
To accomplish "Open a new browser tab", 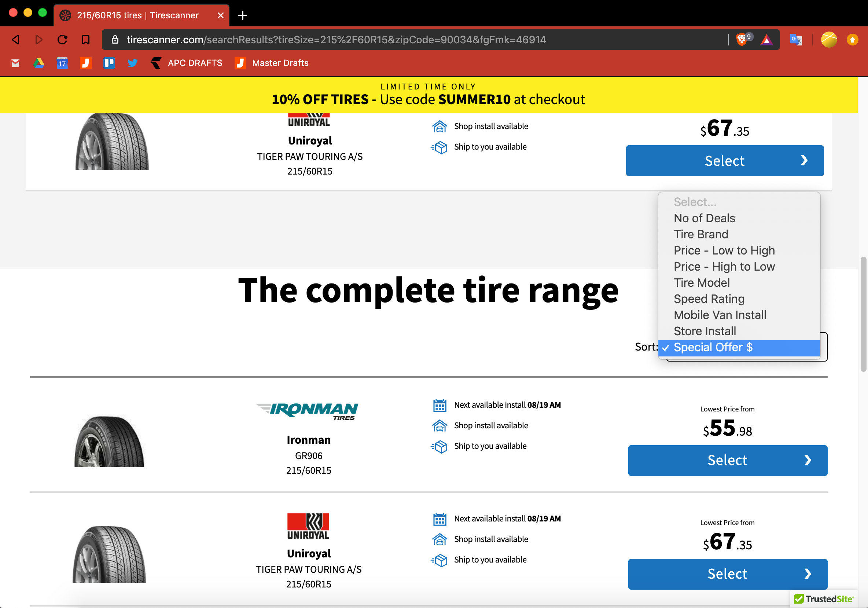I will coord(243,15).
